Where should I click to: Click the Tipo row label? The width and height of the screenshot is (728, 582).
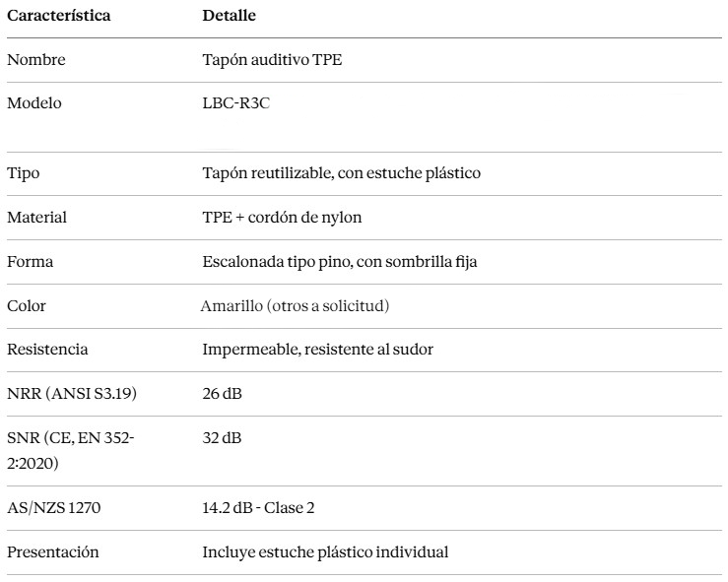coord(24,173)
